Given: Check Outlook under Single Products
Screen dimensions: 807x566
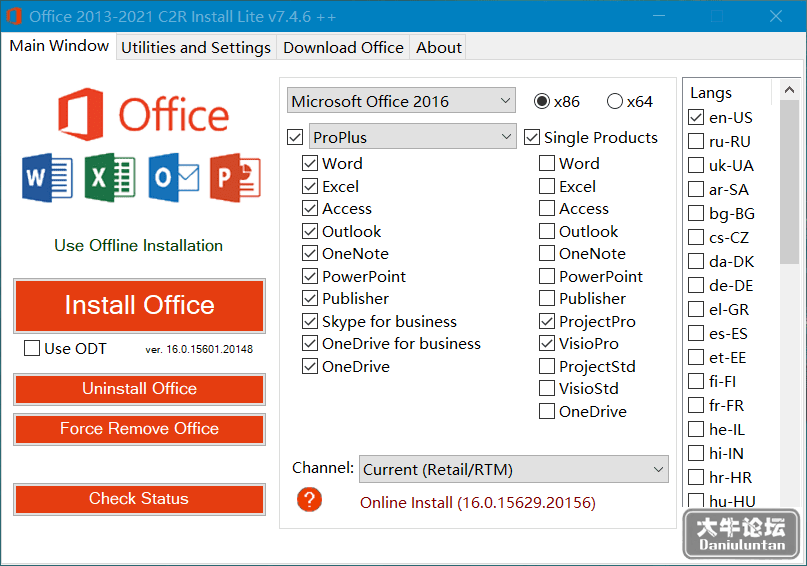Looking at the screenshot, I should pyautogui.click(x=547, y=231).
